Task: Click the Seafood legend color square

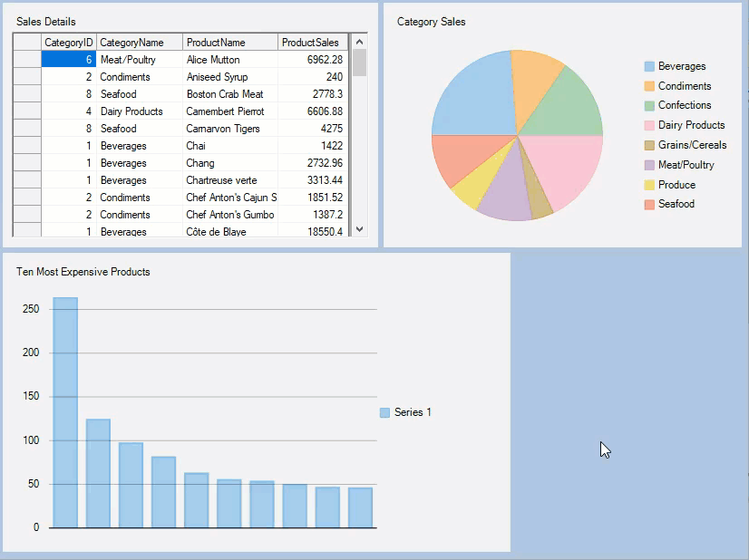Action: [x=649, y=204]
